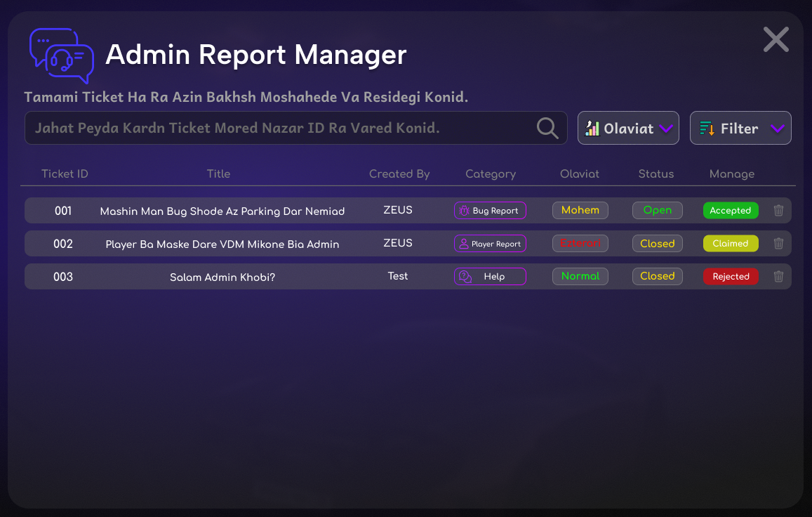Click the Normal priority badge
This screenshot has width=812, height=517.
tap(580, 276)
